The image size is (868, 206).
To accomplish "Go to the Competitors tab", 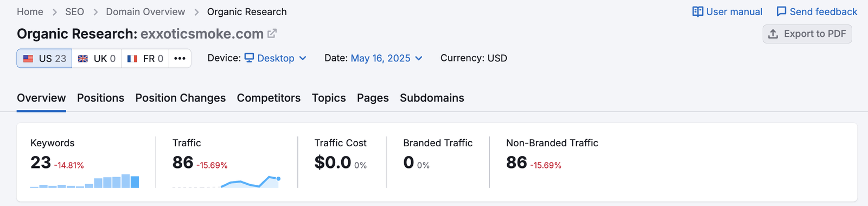I will pos(269,98).
